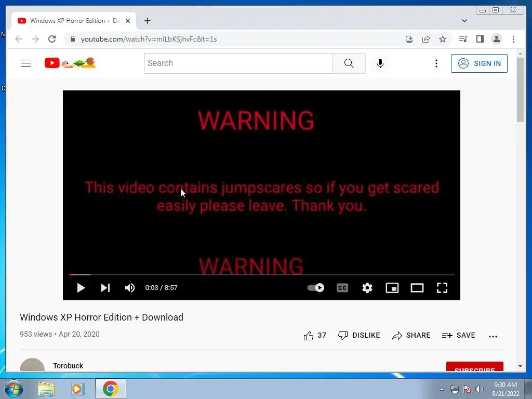Screen dimensions: 532x399
Task: Click the Torobuck channel avatar
Action: [x=32, y=365]
